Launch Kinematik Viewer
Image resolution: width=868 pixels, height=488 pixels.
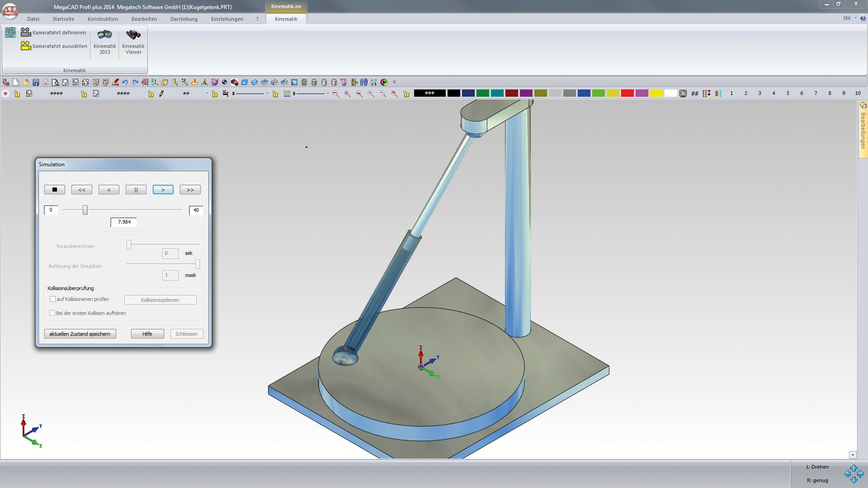click(x=133, y=42)
